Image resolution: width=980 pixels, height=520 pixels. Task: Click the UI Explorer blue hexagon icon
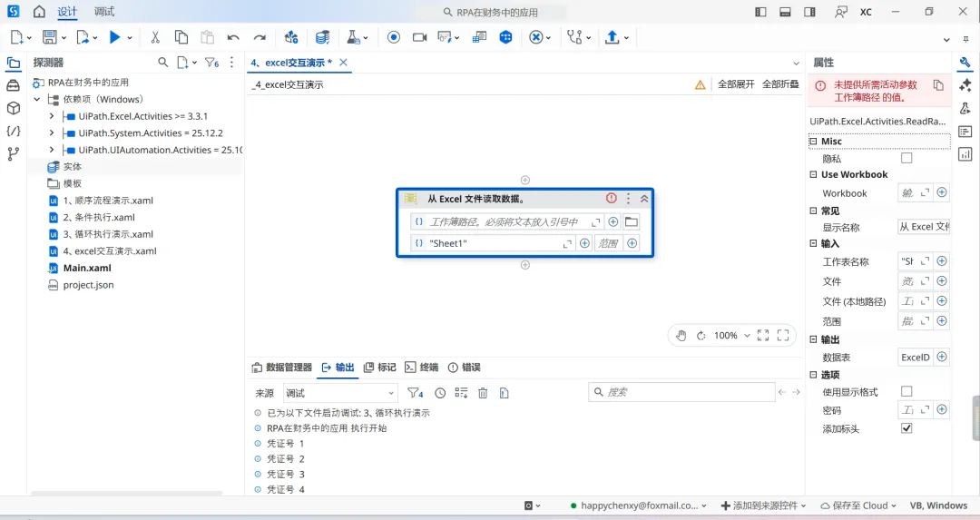[x=505, y=37]
